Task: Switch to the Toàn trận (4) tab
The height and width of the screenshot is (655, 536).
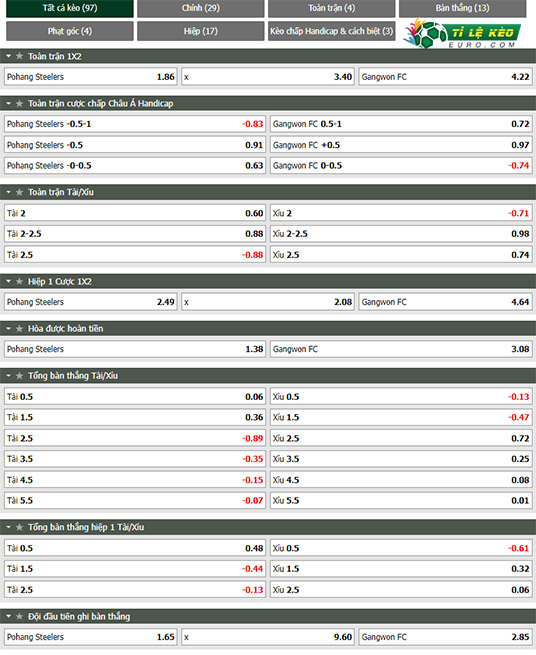Action: 332,8
